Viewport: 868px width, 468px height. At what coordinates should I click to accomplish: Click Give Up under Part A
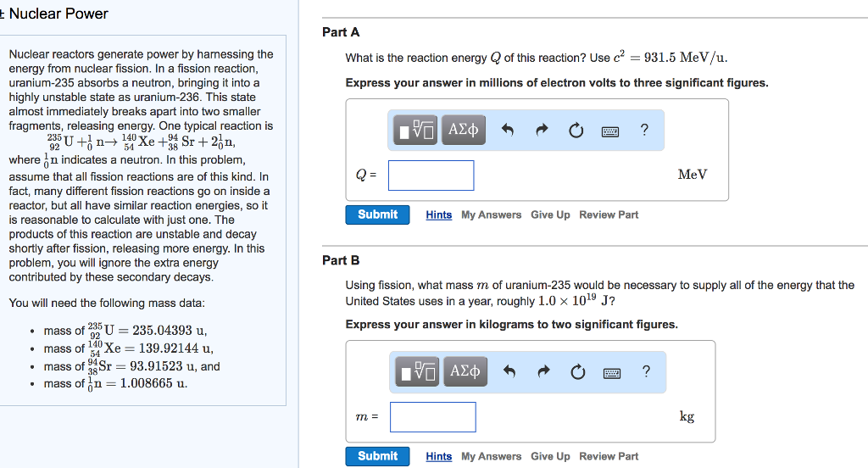tap(550, 215)
